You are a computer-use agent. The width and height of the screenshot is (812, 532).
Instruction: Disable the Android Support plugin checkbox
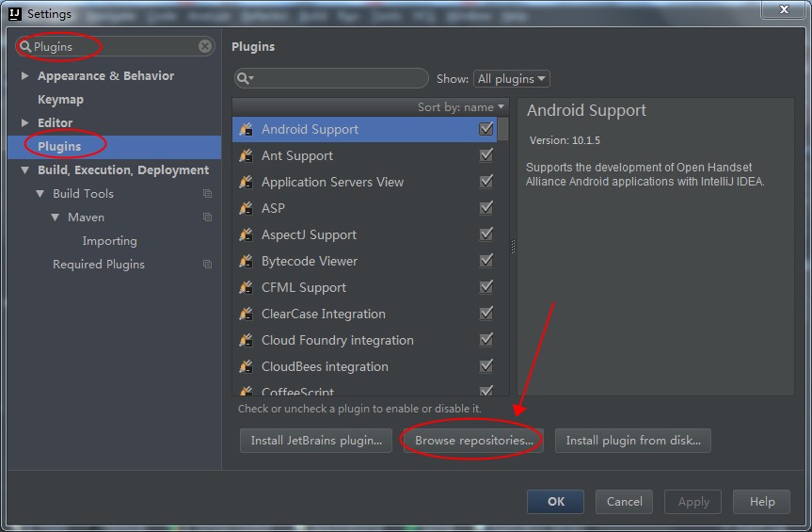[x=486, y=128]
